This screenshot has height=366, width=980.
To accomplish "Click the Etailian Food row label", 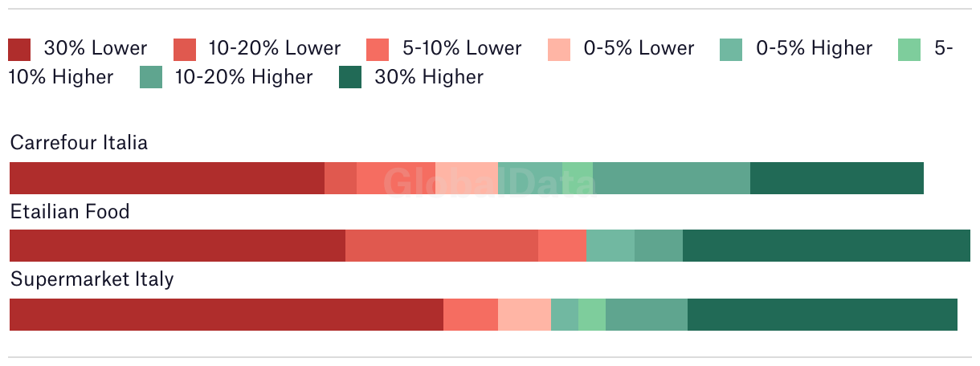I will click(x=70, y=212).
